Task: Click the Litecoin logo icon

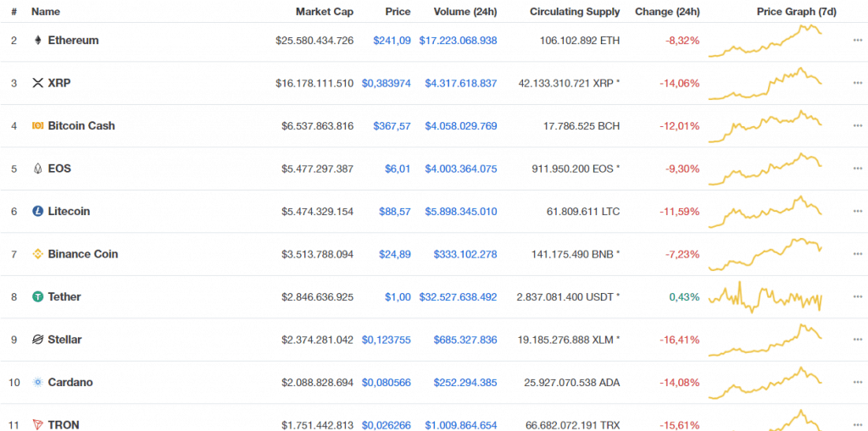Action: pyautogui.click(x=37, y=212)
